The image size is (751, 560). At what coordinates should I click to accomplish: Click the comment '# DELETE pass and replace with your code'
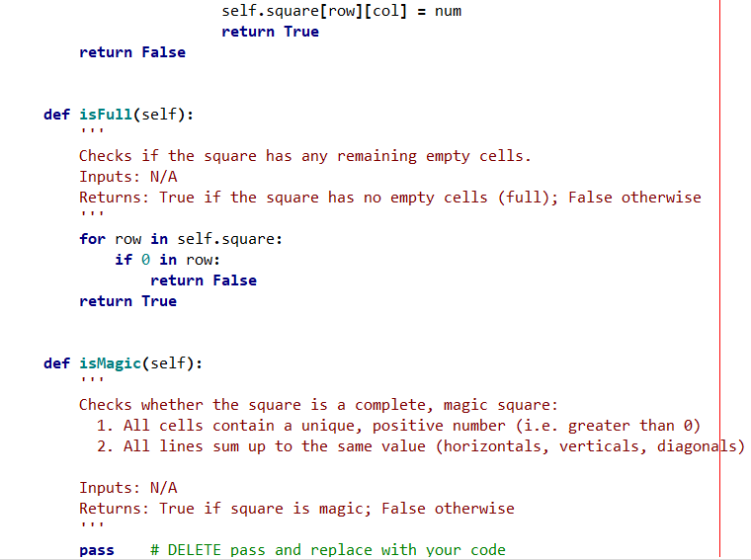(x=328, y=550)
